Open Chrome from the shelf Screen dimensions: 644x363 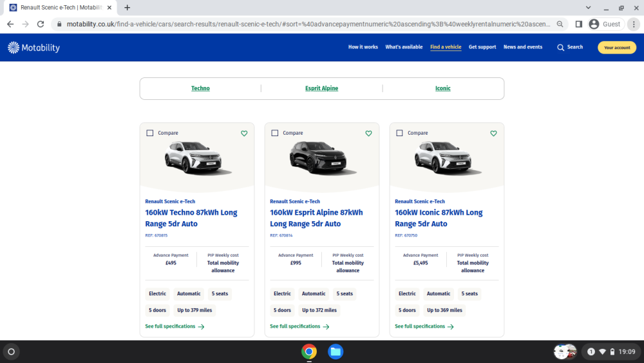pos(309,351)
